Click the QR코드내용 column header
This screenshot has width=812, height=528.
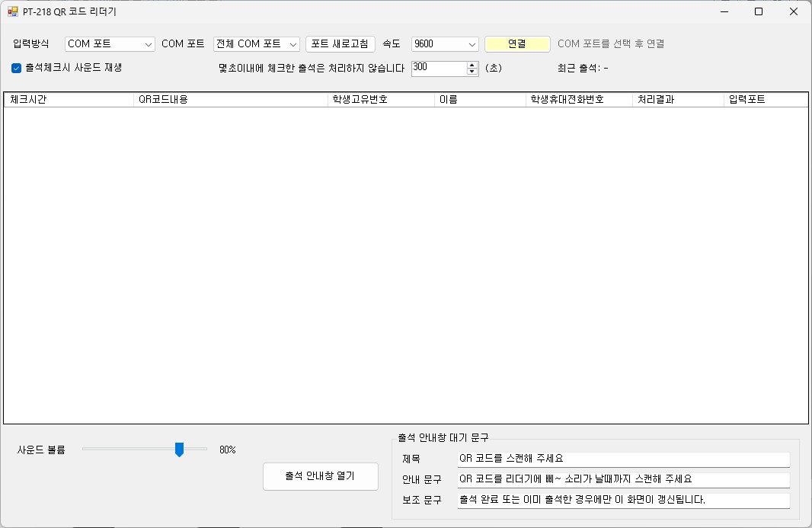pos(231,100)
